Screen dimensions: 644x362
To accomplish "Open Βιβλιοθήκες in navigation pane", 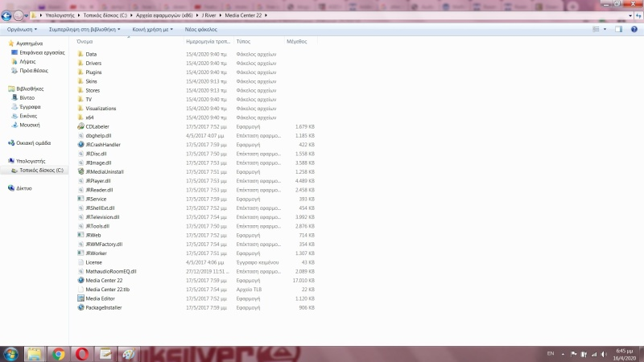I will point(30,88).
